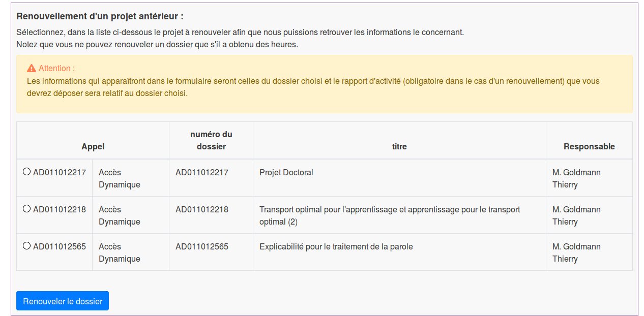Click the Responsable column header
This screenshot has width=644, height=316.
(x=589, y=146)
